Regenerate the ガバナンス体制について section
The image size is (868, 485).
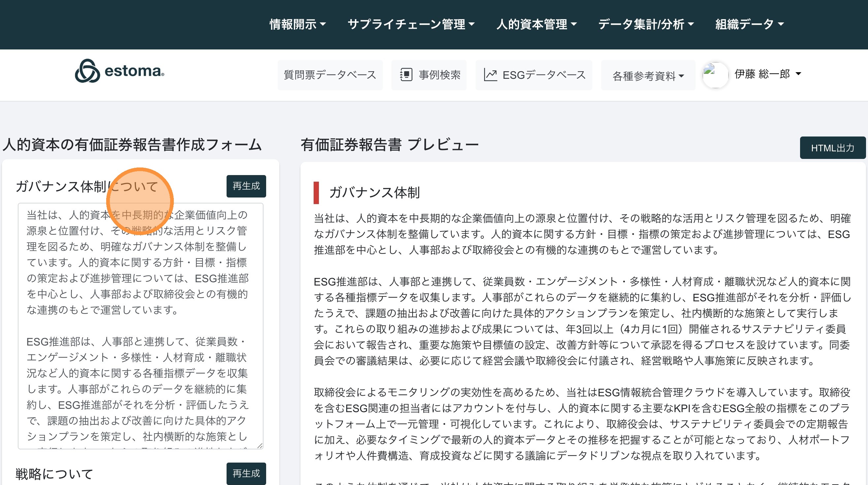(246, 186)
